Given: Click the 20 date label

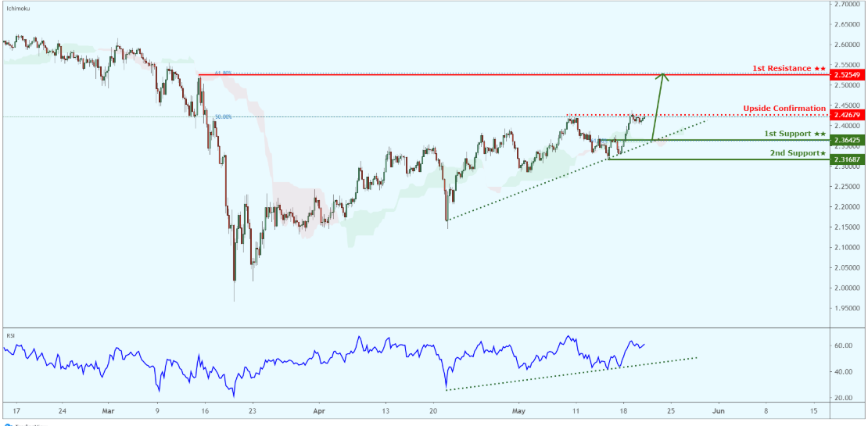Looking at the screenshot, I should pos(433,412).
